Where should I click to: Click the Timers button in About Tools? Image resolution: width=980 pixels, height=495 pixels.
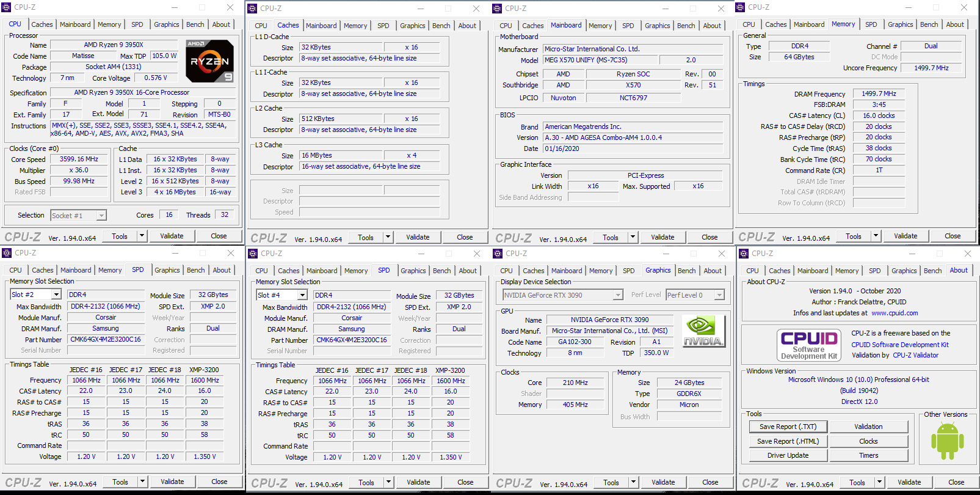pos(869,455)
